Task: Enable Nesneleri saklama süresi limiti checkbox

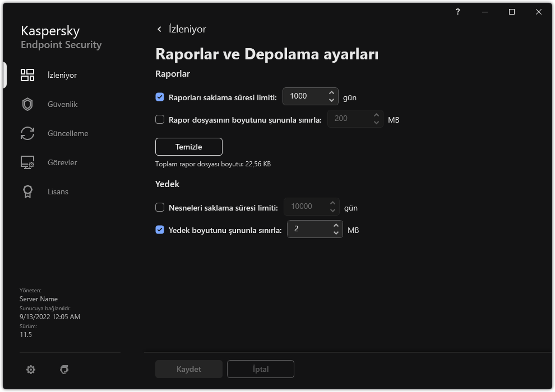Action: 160,207
